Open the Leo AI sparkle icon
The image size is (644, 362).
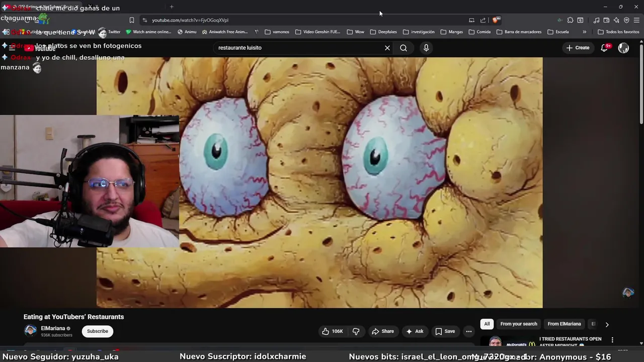616,20
